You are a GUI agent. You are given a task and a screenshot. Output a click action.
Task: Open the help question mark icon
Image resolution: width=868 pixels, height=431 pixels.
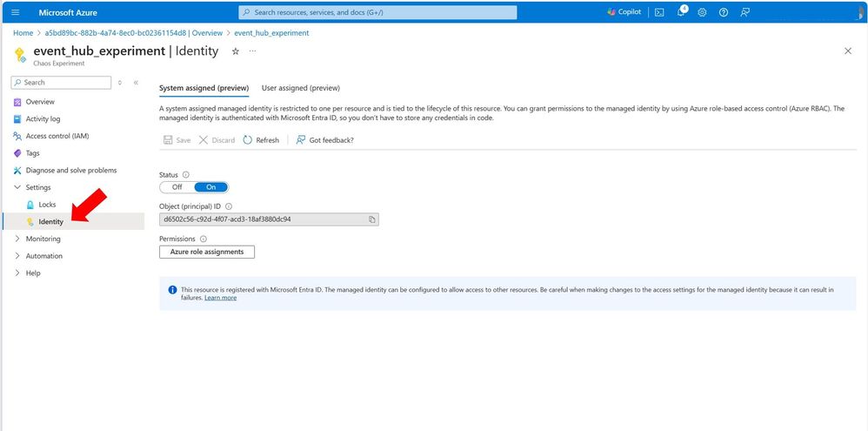[x=723, y=12]
